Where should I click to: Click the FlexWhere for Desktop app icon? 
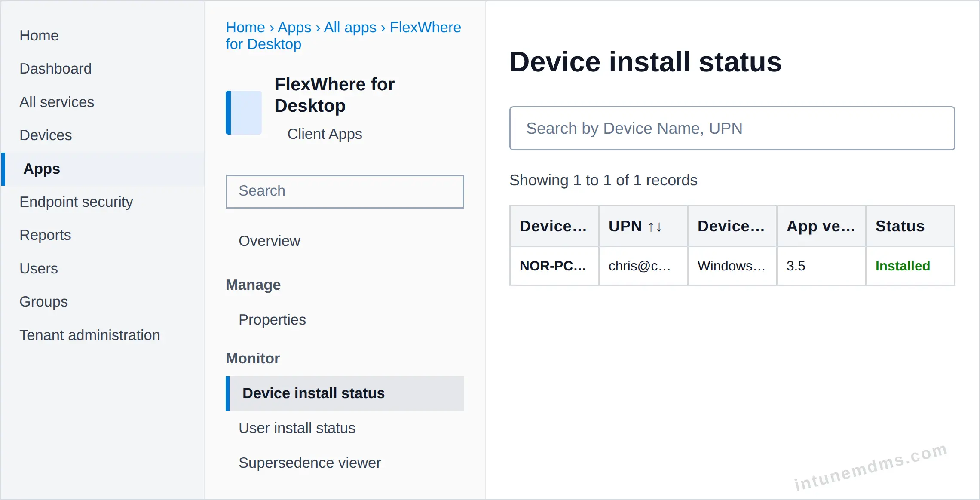coord(244,113)
